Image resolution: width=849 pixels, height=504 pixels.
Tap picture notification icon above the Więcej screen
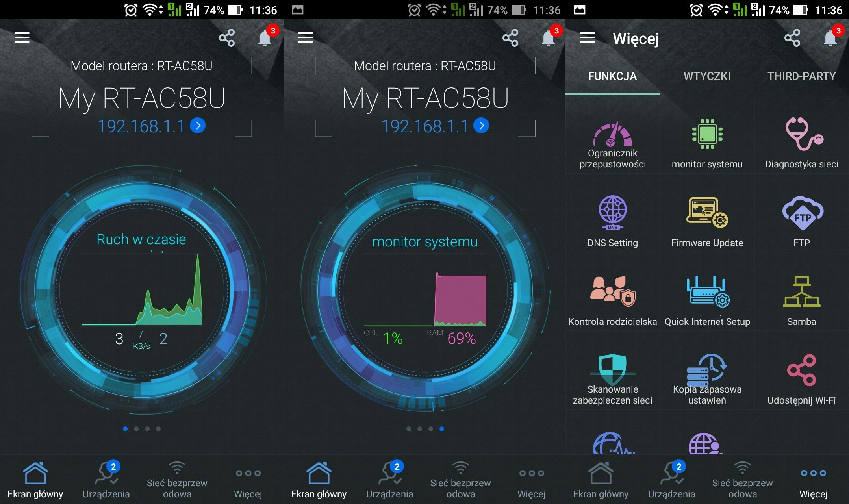[x=580, y=10]
